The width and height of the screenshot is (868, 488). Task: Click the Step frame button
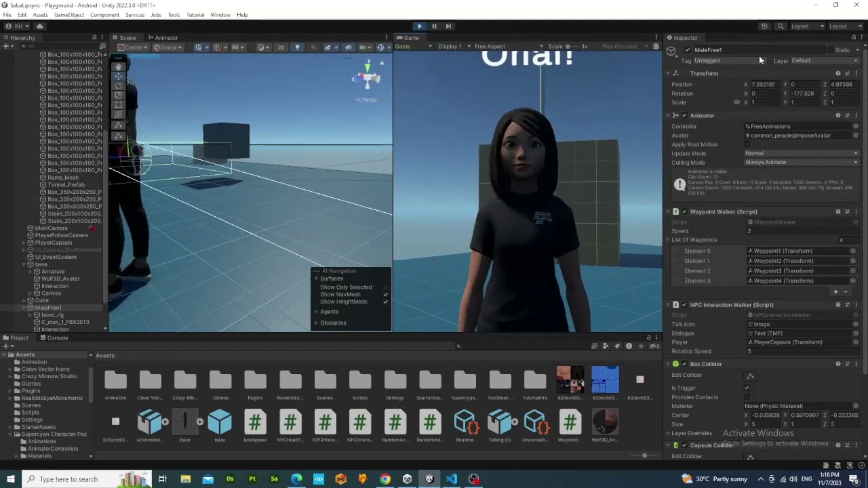pos(448,26)
